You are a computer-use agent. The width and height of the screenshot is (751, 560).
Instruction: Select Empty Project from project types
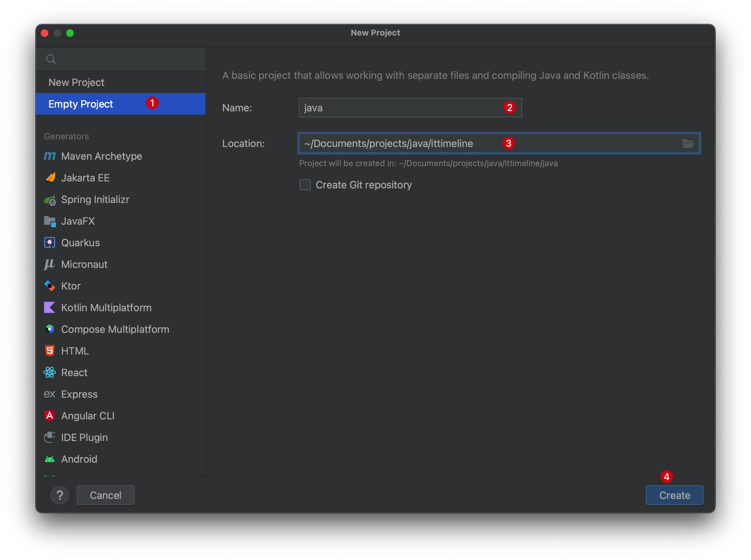124,103
